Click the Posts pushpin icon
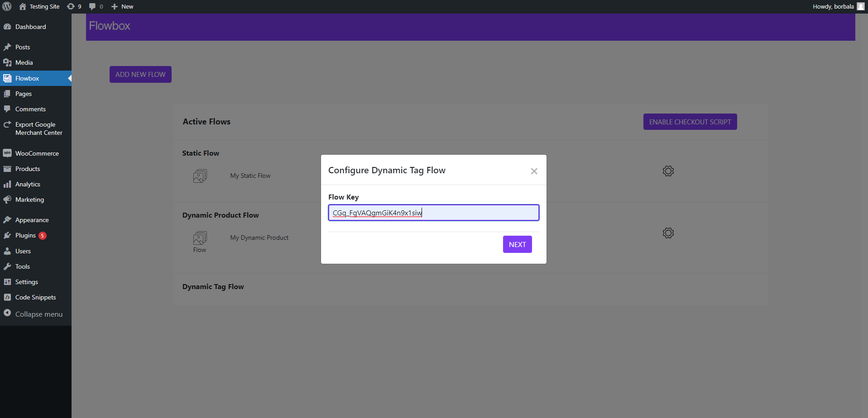The image size is (868, 418). (7, 47)
